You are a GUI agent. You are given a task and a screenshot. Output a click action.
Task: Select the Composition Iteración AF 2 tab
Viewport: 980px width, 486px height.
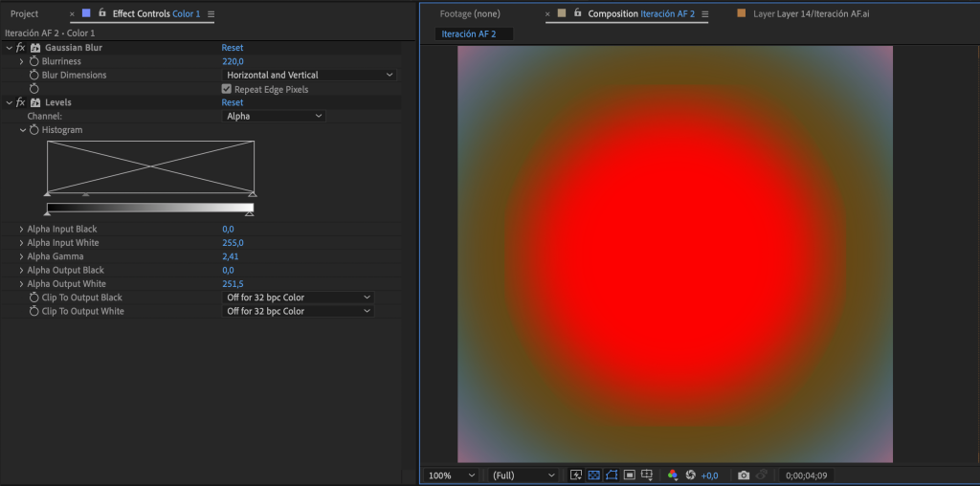pos(641,13)
